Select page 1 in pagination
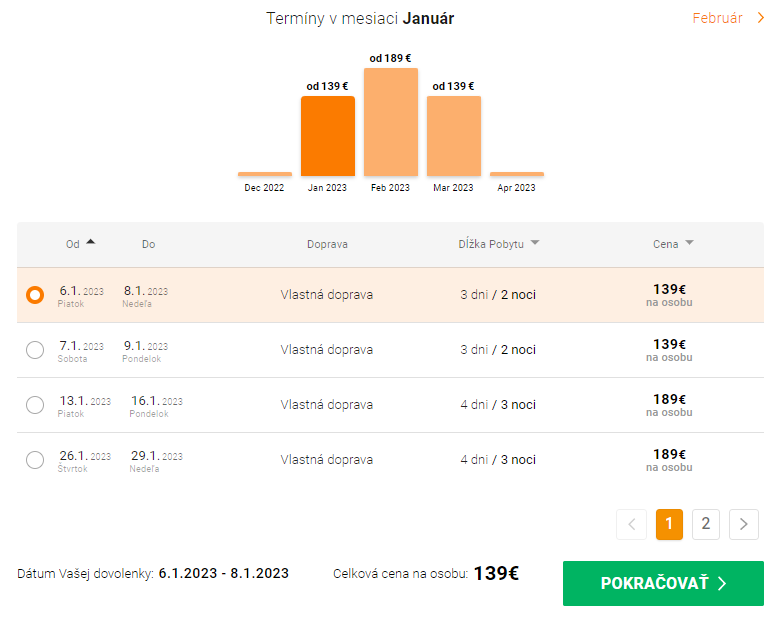Viewport: 777px width, 629px height. point(669,524)
